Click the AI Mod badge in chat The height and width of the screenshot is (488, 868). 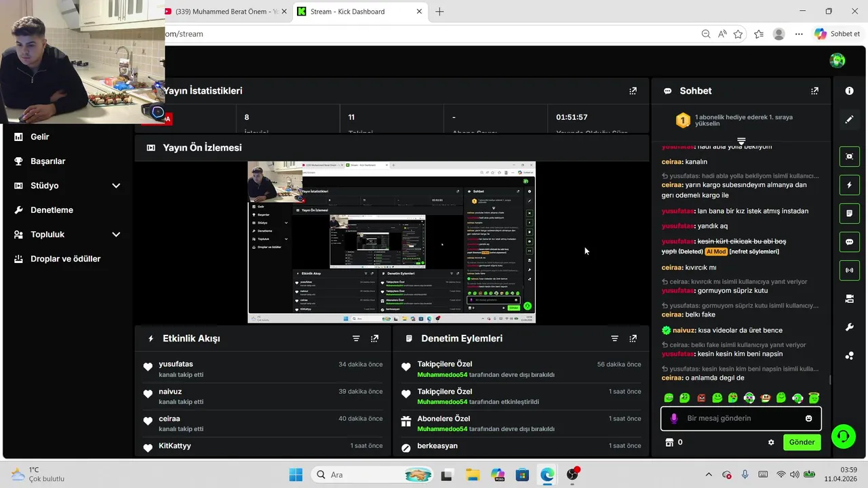tap(716, 251)
